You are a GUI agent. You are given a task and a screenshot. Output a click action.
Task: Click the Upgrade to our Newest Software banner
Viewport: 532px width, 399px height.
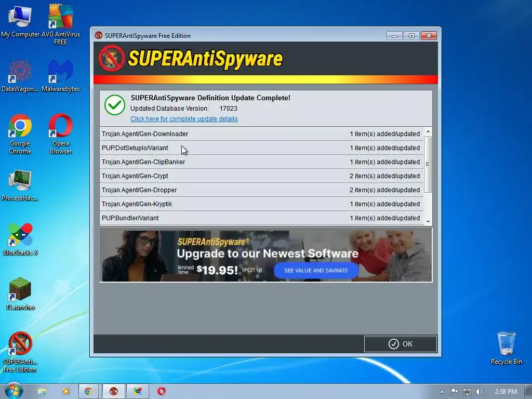(265, 255)
